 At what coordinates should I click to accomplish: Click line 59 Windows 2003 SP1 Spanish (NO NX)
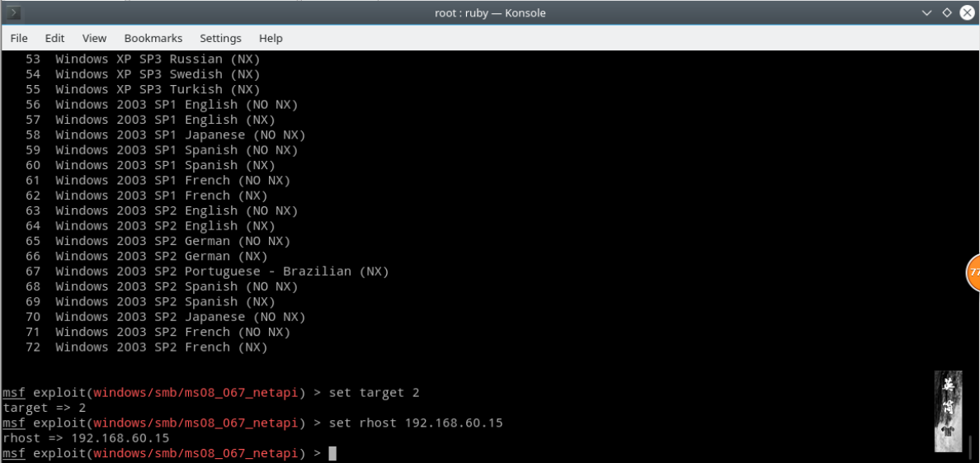coord(162,150)
